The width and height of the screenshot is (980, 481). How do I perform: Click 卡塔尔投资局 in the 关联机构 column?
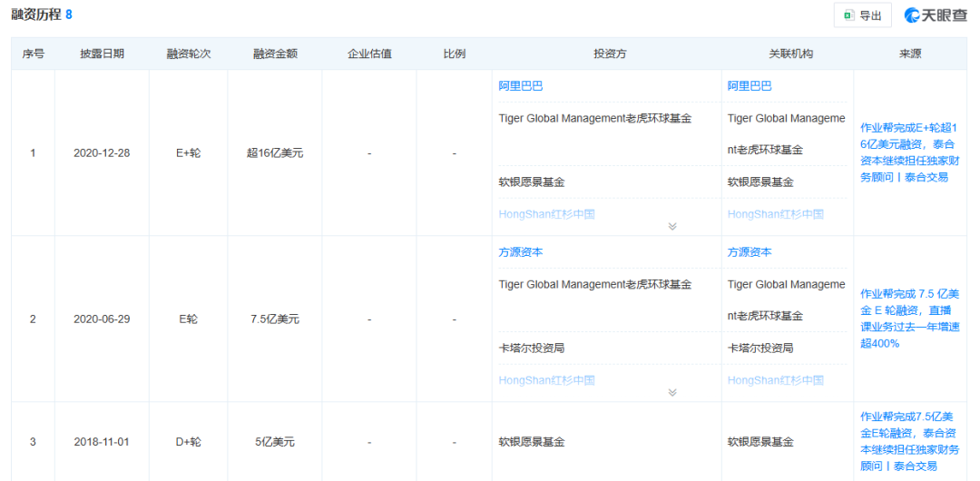pos(760,348)
